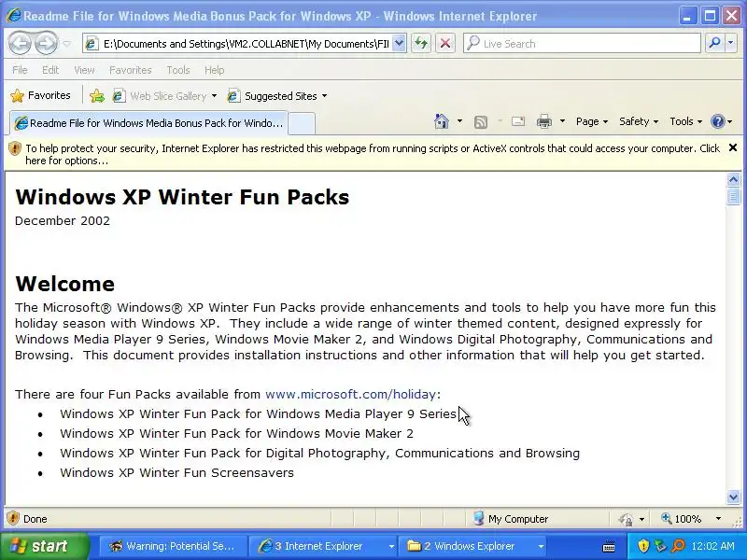This screenshot has width=747, height=560.
Task: Open Windows Explorer taskbar group
Action: (x=473, y=546)
